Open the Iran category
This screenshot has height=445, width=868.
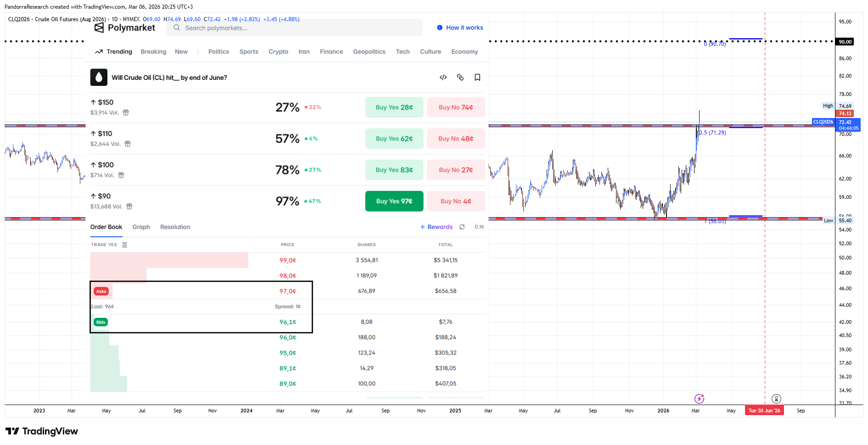point(304,52)
